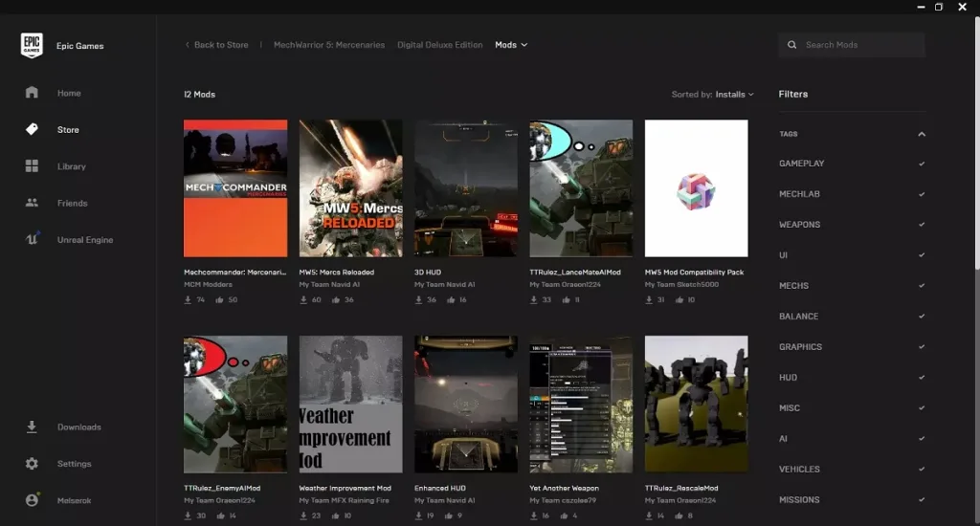Click thumbs-up icon under Weather Improvement Mod
Viewport: 980px width, 526px height.
(x=336, y=516)
